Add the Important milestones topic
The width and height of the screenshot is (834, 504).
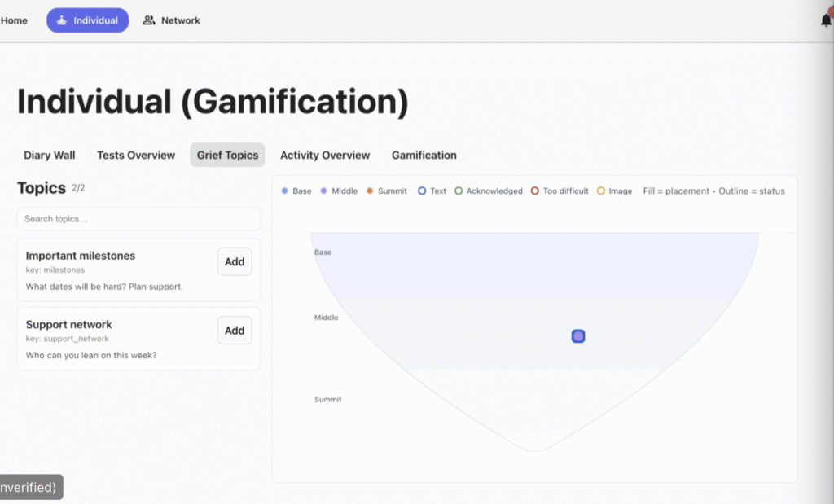click(235, 261)
